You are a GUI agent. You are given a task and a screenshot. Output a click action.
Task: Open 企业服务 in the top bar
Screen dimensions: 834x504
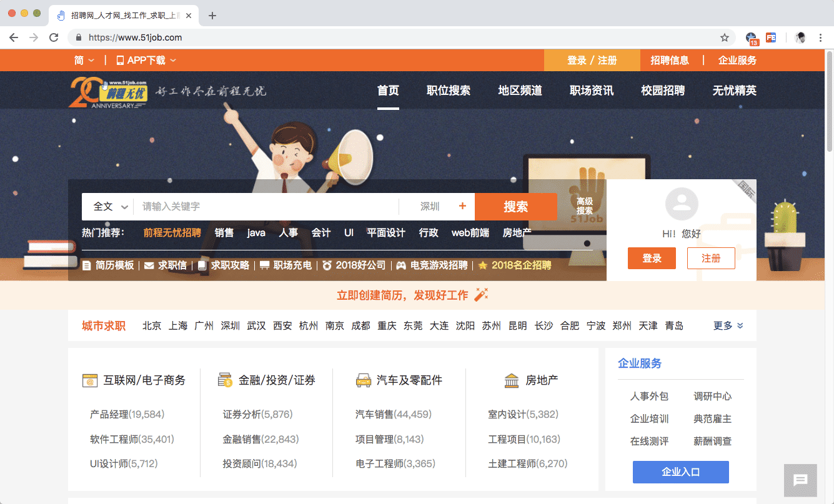tap(737, 60)
